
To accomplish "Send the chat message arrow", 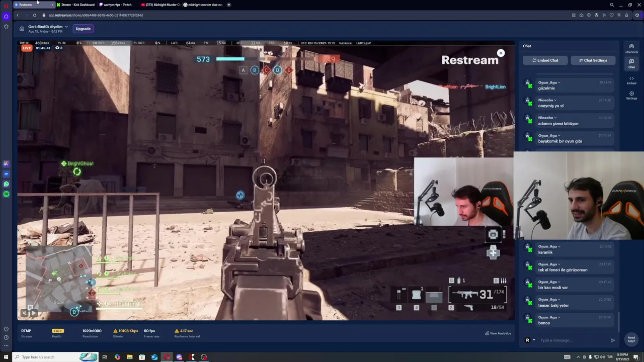I will click(x=613, y=340).
